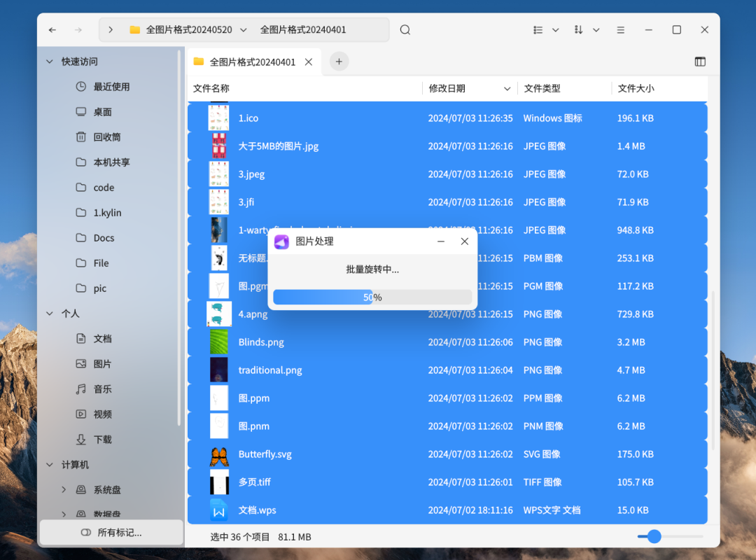Expand the path bar chevron before folder icon
Image resolution: width=756 pixels, height=560 pixels.
click(111, 30)
